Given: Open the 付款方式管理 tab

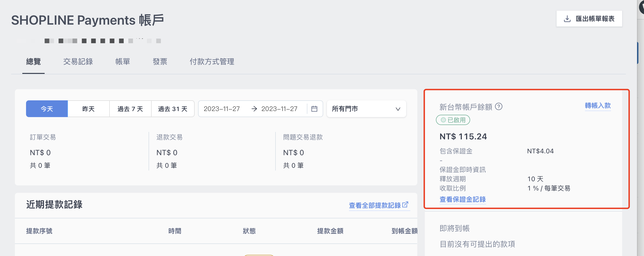Looking at the screenshot, I should (x=212, y=61).
